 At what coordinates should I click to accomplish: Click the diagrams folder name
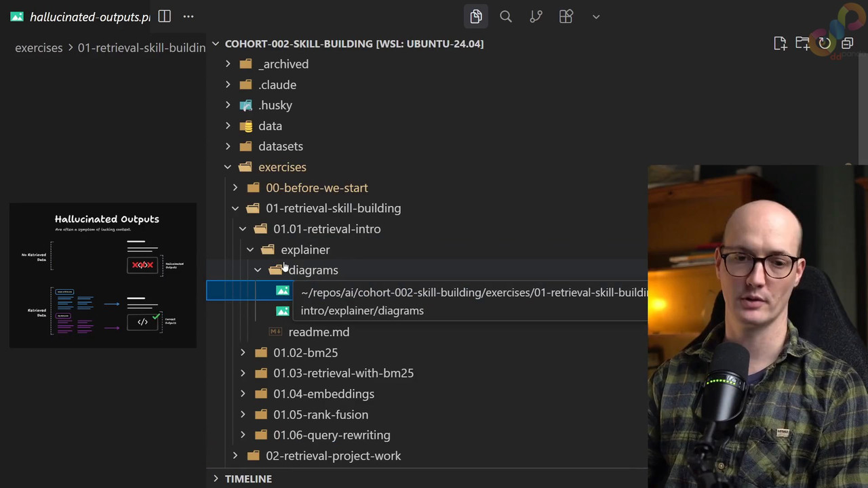[x=313, y=270]
